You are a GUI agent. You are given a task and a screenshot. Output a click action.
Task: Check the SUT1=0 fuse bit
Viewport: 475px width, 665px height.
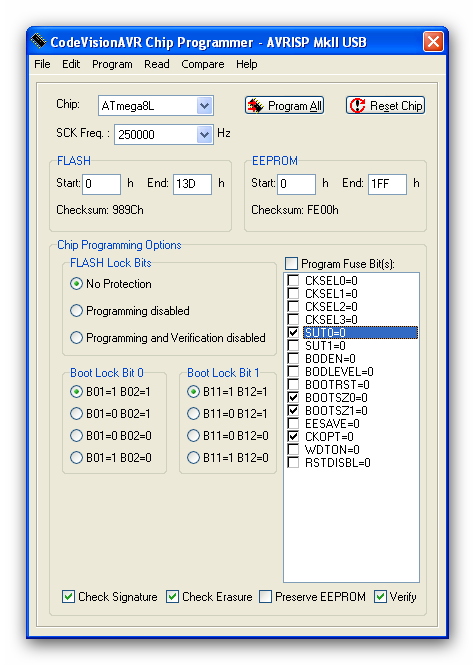click(x=293, y=346)
